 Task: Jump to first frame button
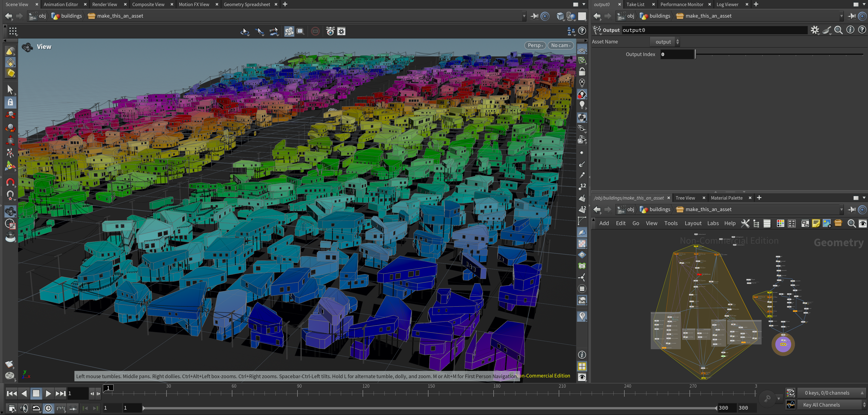[12, 393]
